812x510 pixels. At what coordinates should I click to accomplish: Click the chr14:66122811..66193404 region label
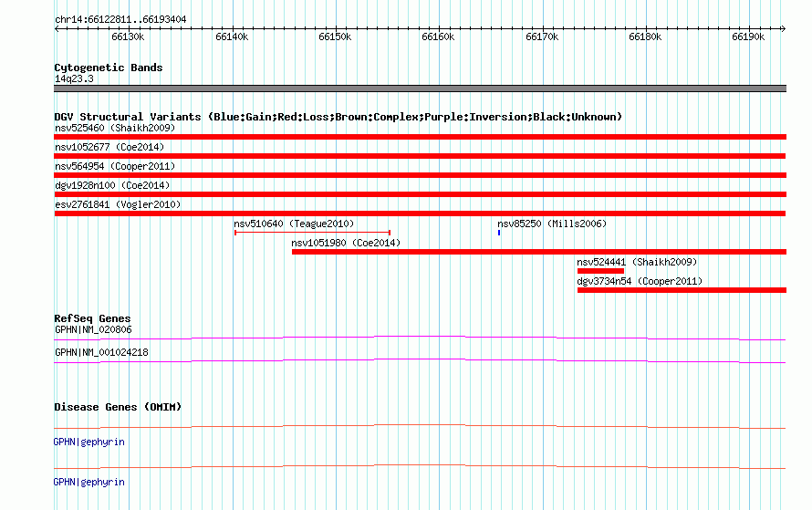(120, 20)
